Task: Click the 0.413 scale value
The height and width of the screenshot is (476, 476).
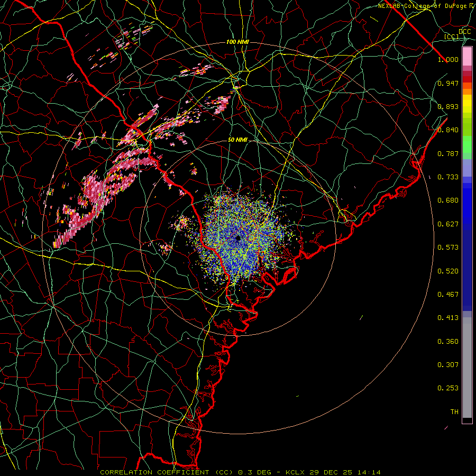Action: point(448,318)
